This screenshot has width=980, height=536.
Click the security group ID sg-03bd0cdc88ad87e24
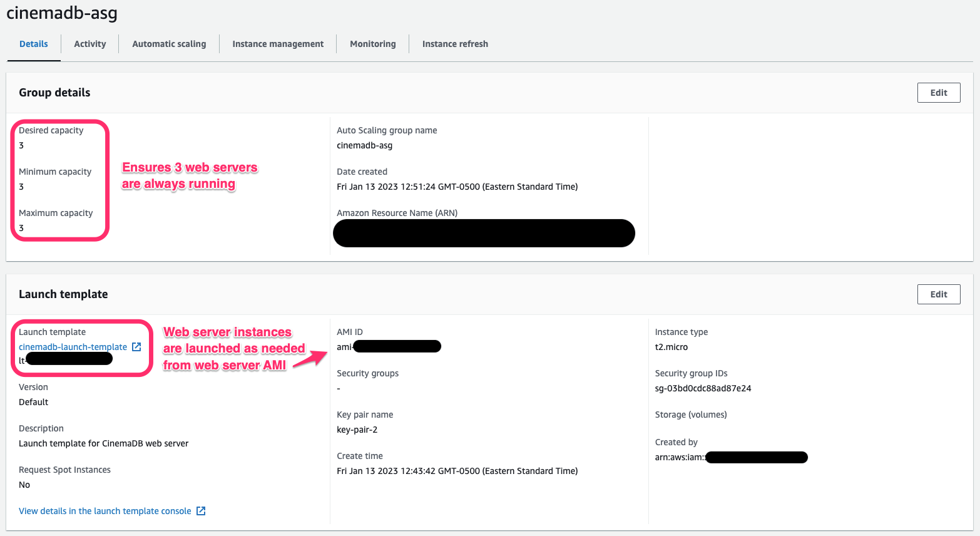703,388
